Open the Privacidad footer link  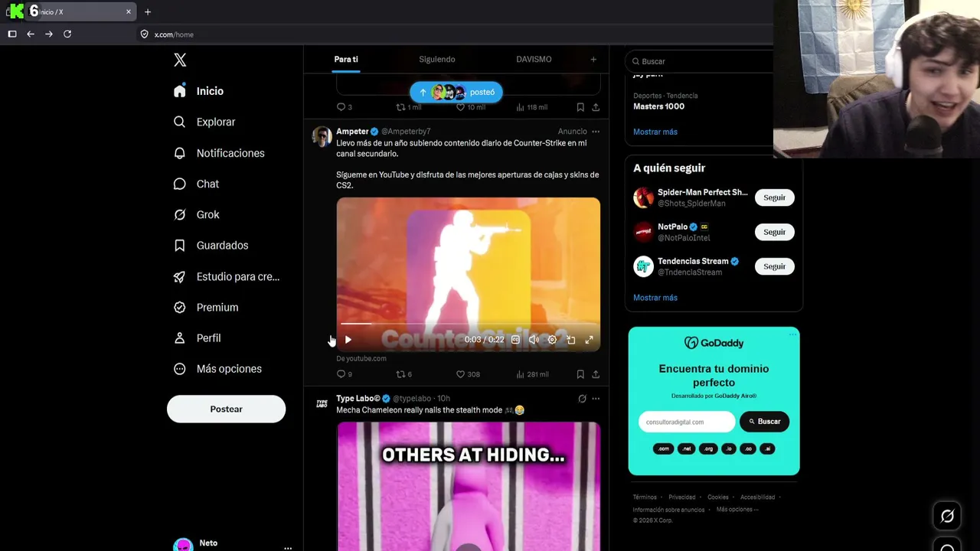pyautogui.click(x=682, y=497)
